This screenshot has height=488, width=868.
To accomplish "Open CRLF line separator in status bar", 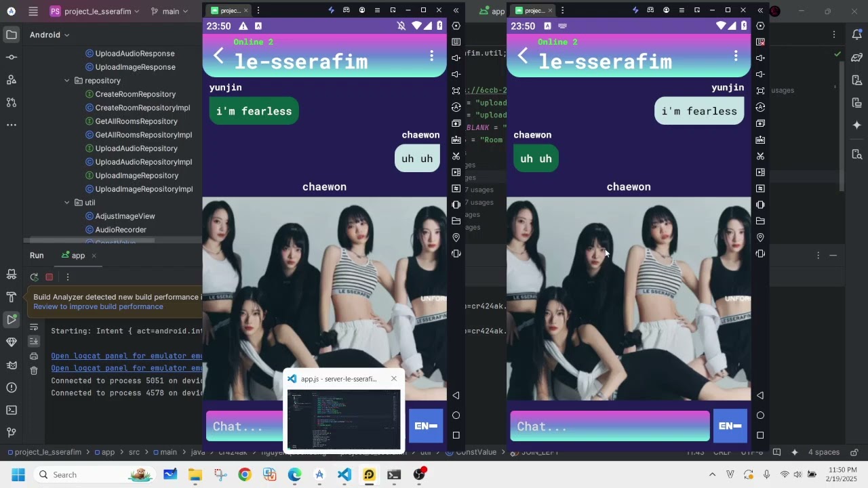I will click(722, 452).
